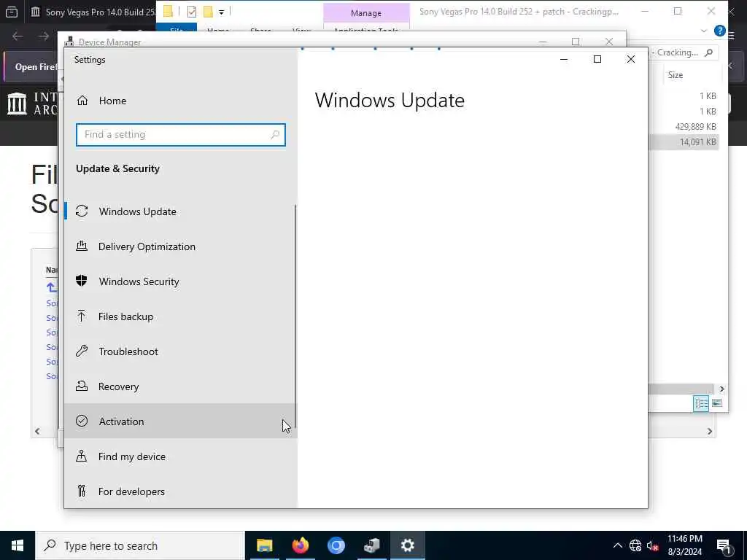Open Device Manager from taskbar
This screenshot has height=560, width=747.
point(371,545)
